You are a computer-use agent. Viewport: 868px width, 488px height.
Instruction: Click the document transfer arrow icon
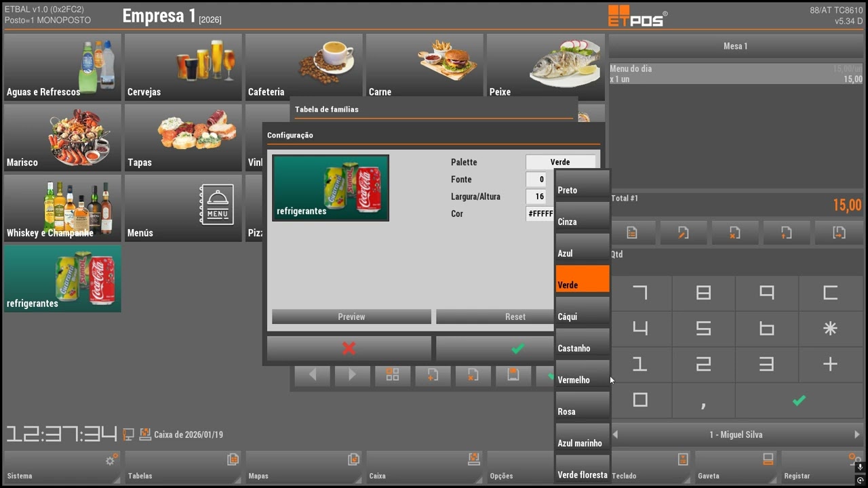(x=839, y=232)
